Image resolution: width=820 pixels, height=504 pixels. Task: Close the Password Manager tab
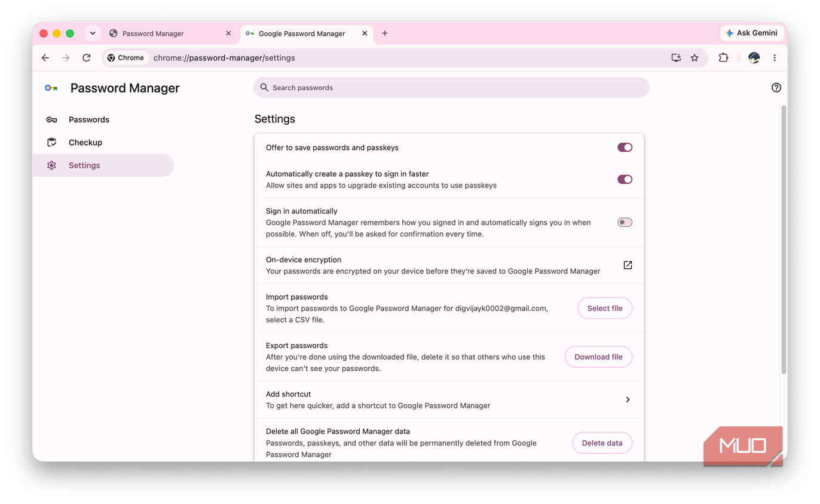pos(228,33)
